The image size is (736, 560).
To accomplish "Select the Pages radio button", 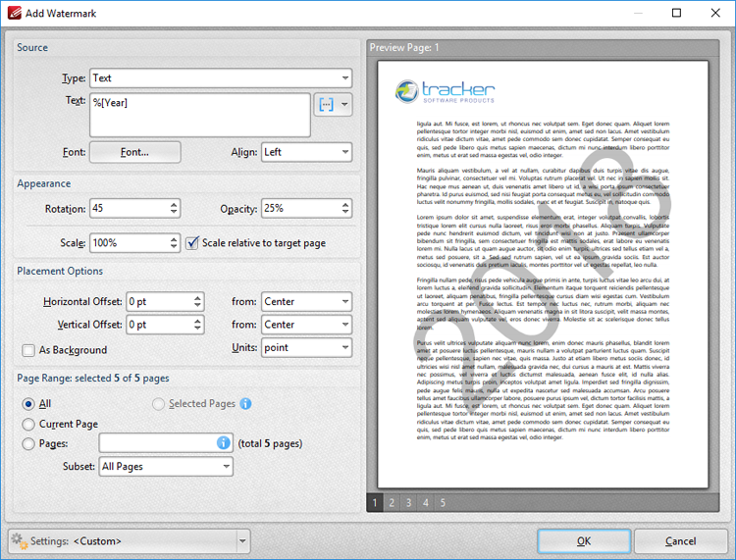I will (x=28, y=443).
